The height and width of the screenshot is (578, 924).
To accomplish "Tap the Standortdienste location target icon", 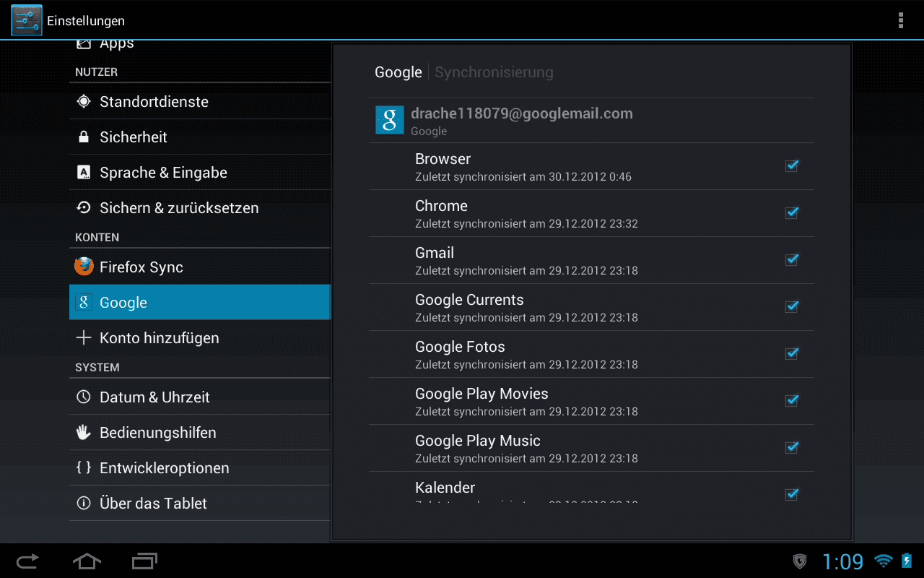I will coord(84,102).
